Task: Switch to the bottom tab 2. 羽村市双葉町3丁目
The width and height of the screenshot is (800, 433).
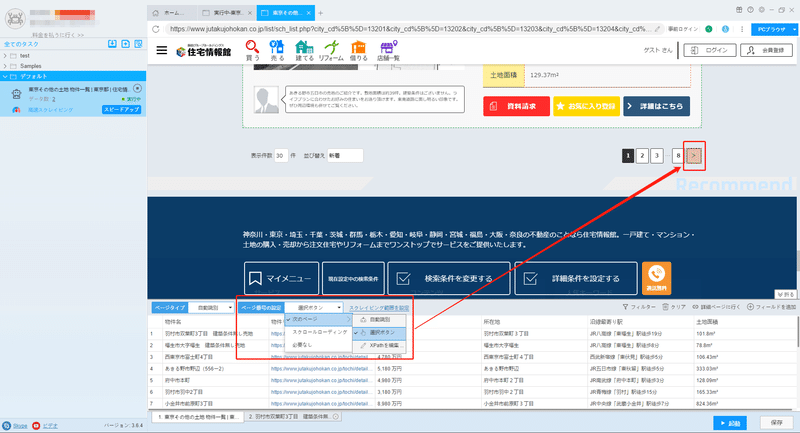Action: coord(293,417)
